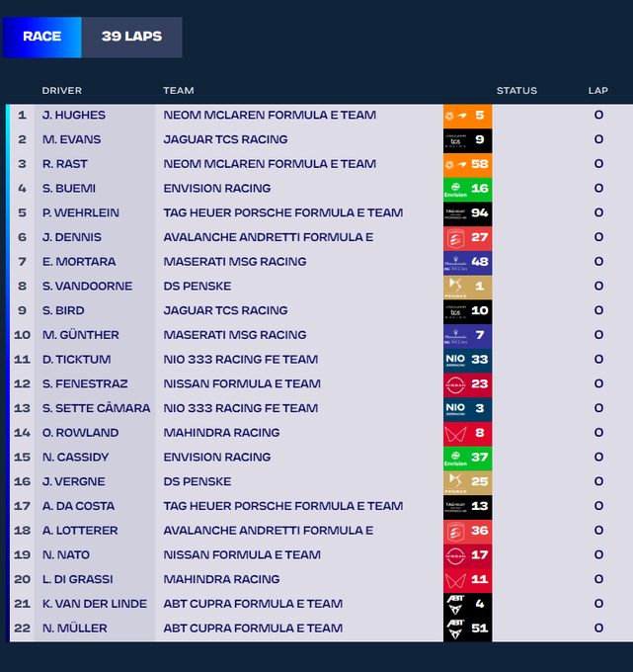Select driver E. MORTARA
The width and height of the screenshot is (633, 672).
click(x=79, y=262)
